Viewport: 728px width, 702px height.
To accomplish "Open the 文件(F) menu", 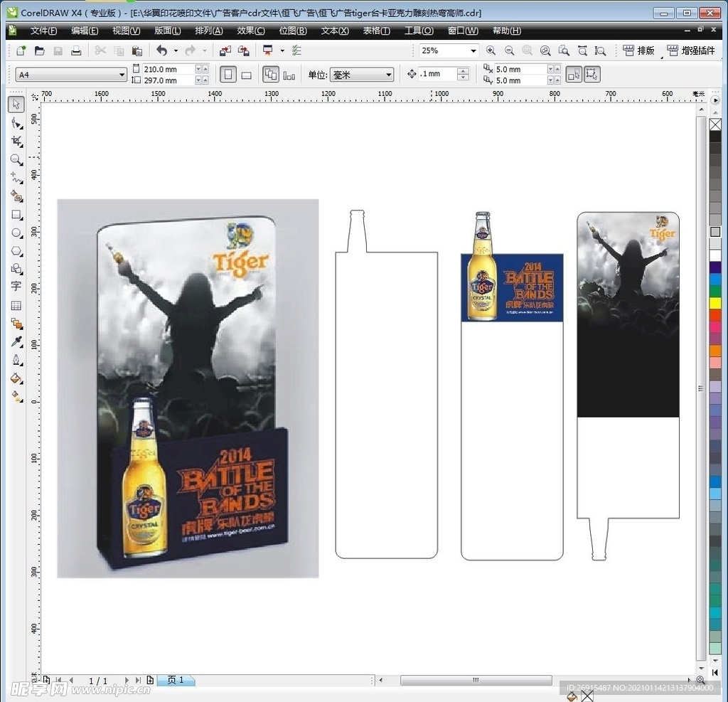I will pos(43,31).
